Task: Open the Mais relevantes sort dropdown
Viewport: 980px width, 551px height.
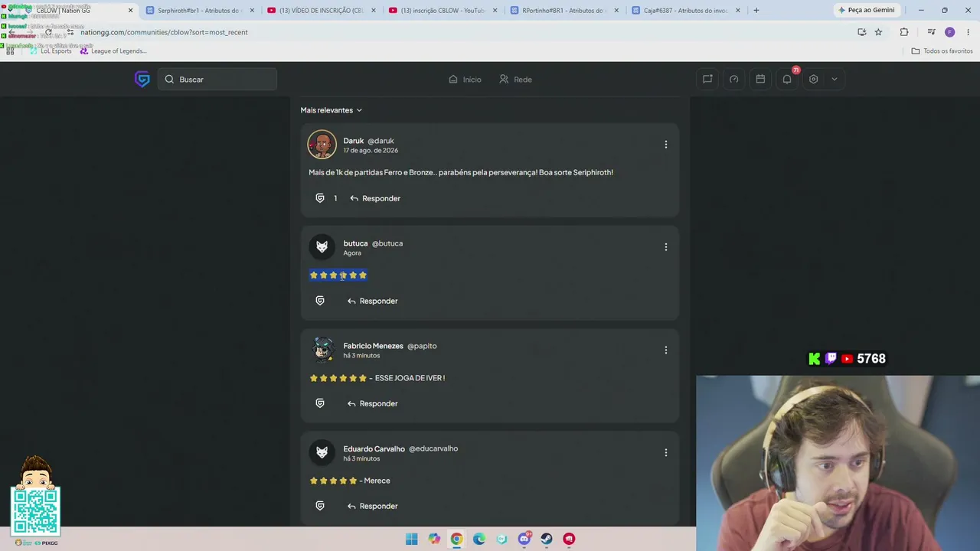Action: 331,110
